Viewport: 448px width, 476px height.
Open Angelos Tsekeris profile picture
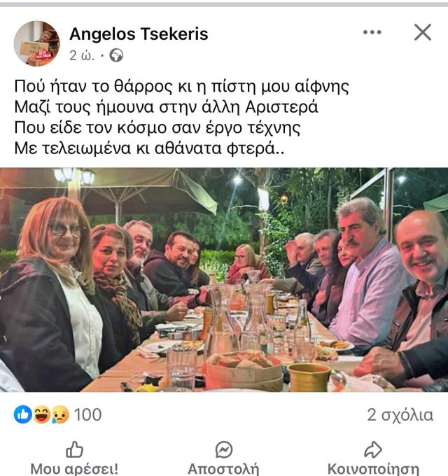[36, 43]
